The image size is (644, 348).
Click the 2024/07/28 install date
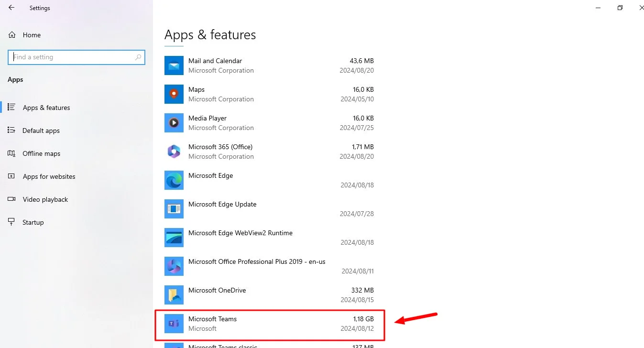[357, 214]
